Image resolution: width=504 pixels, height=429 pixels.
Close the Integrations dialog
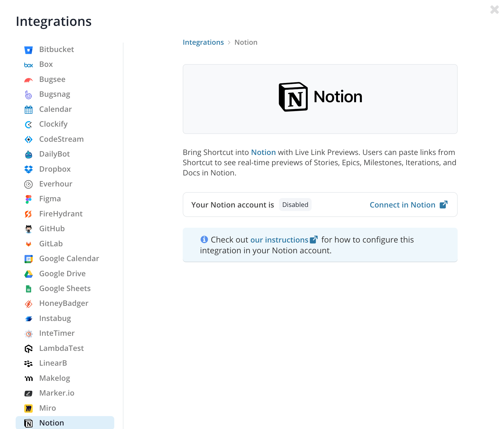tap(495, 10)
